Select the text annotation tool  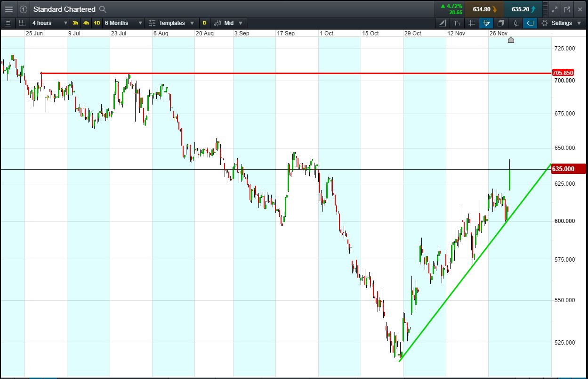click(457, 23)
